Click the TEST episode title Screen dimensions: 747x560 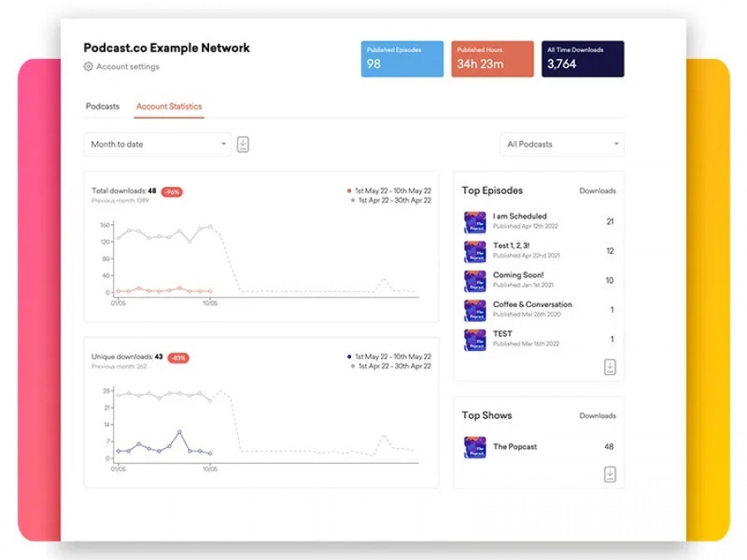[503, 334]
